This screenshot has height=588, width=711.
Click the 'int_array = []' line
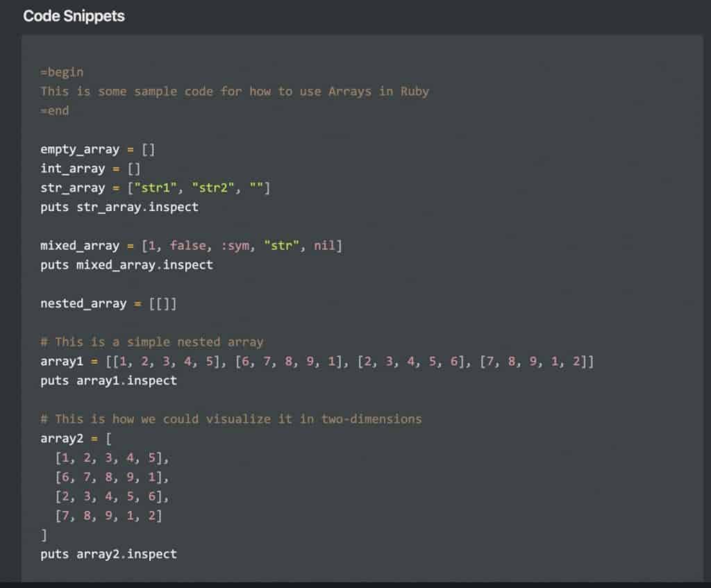90,169
